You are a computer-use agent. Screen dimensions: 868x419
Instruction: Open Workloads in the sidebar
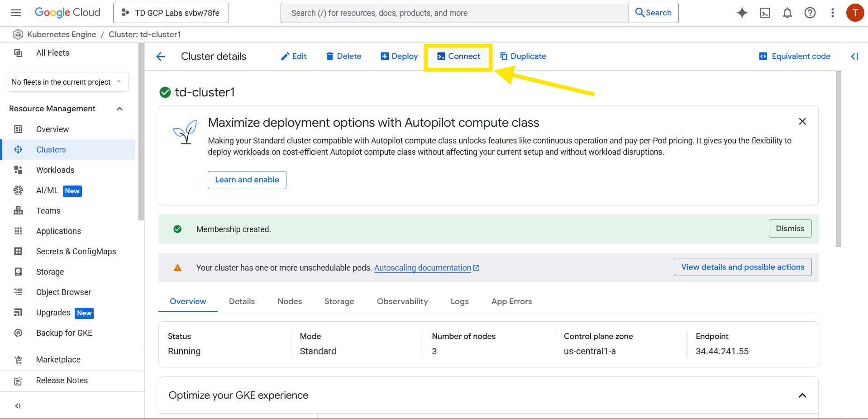coord(55,170)
